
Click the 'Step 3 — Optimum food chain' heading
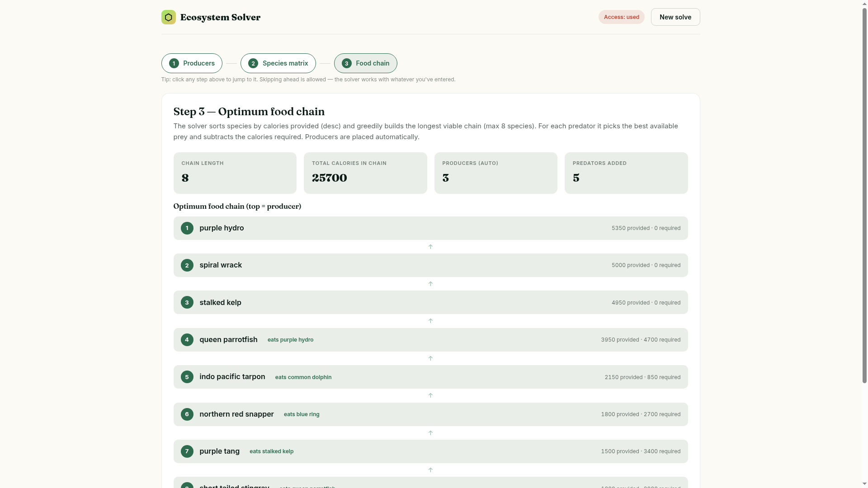249,112
